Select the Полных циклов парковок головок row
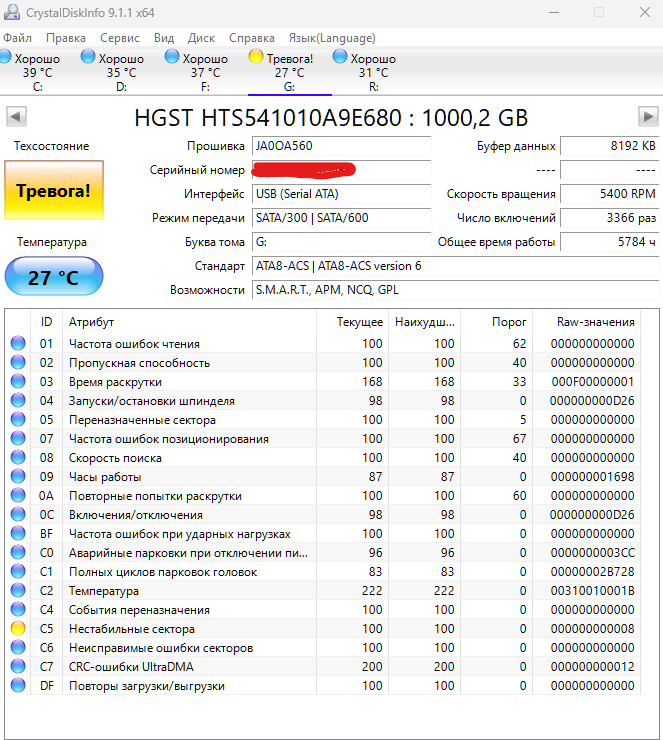This screenshot has height=740, width=663. pyautogui.click(x=323, y=572)
